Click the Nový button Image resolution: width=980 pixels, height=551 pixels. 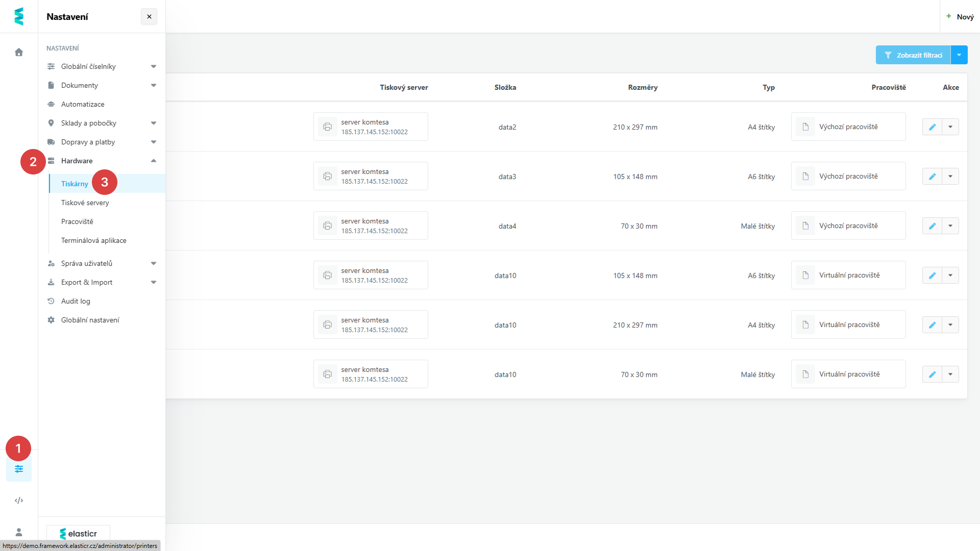click(960, 17)
